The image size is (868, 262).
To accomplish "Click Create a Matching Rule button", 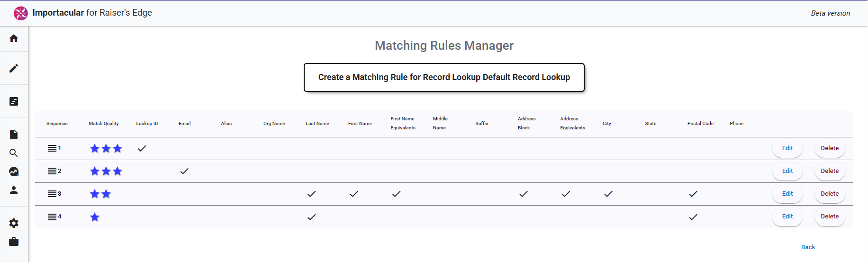I will (x=444, y=77).
